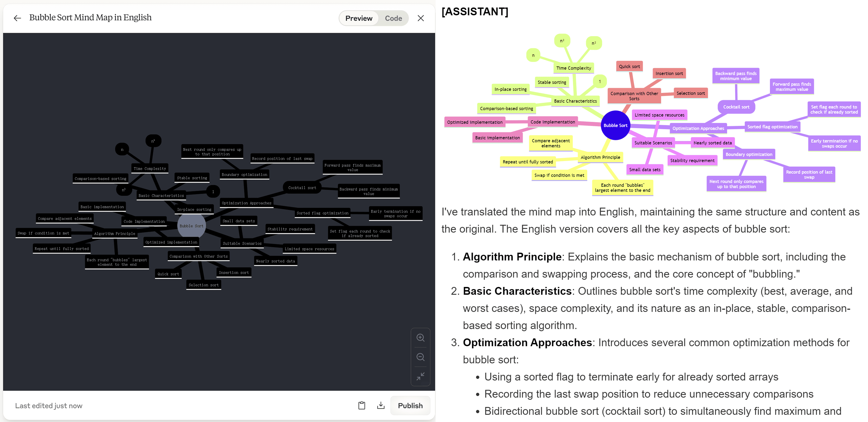Download the mind map artifact
Image resolution: width=868 pixels, height=422 pixels.
[x=380, y=405]
